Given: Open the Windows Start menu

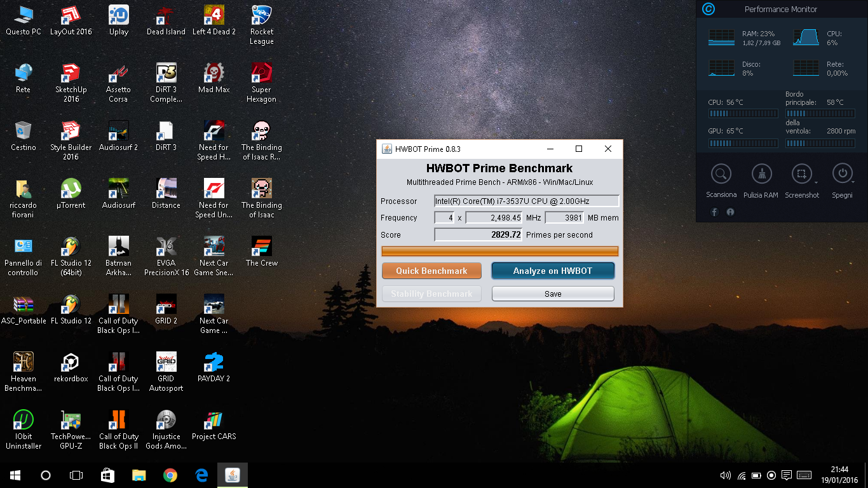Looking at the screenshot, I should [15, 475].
